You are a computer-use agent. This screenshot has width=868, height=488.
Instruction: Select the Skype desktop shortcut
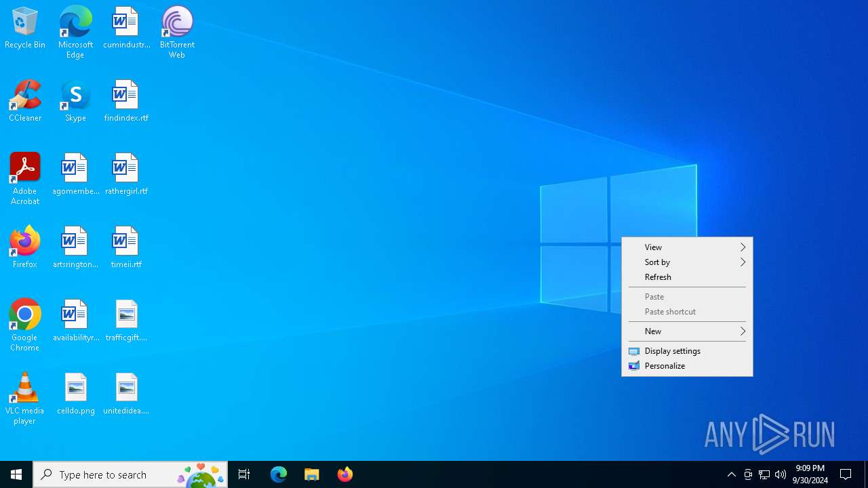tap(75, 102)
